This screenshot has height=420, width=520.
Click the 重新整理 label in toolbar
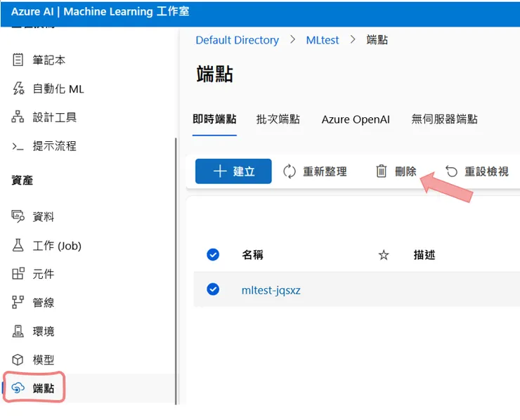tap(325, 171)
